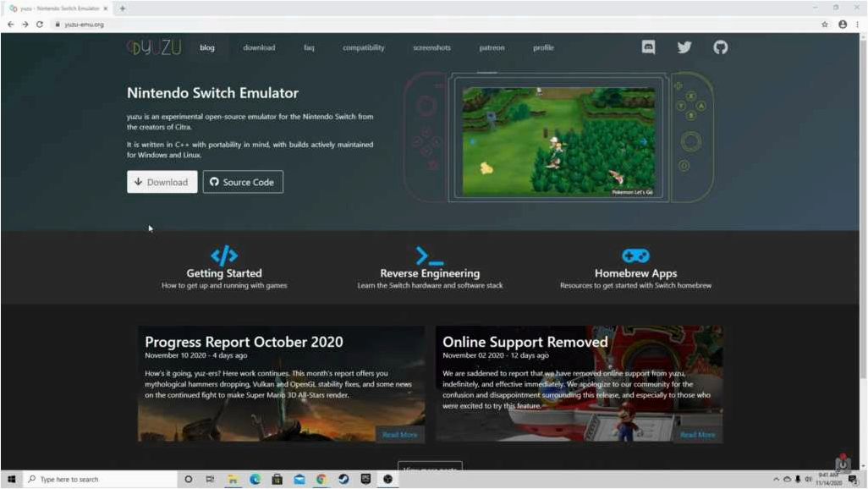The height and width of the screenshot is (489, 868).
Task: Open the Chrome profile avatar icon
Action: coord(843,25)
